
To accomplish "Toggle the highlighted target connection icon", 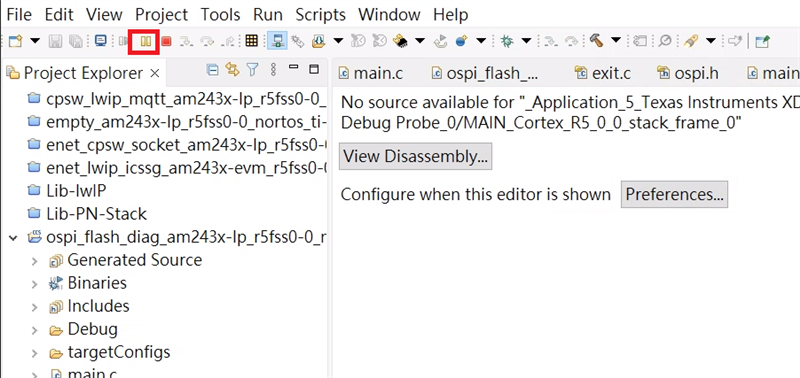I will click(277, 41).
